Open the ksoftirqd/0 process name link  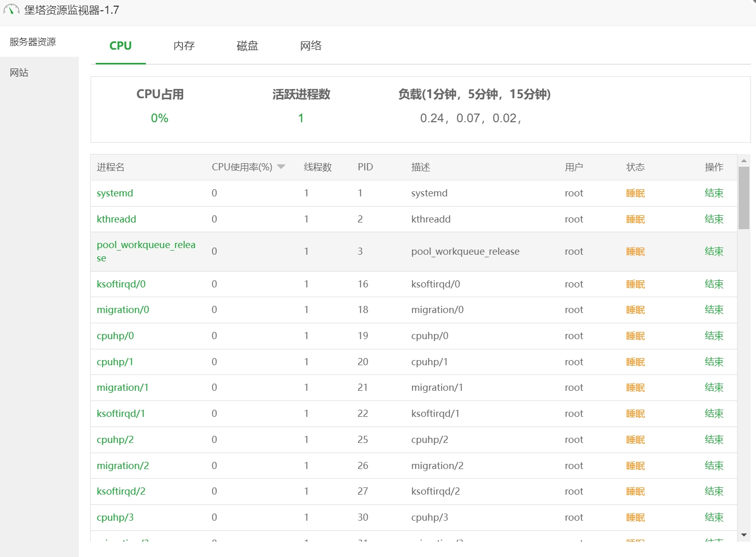point(121,284)
